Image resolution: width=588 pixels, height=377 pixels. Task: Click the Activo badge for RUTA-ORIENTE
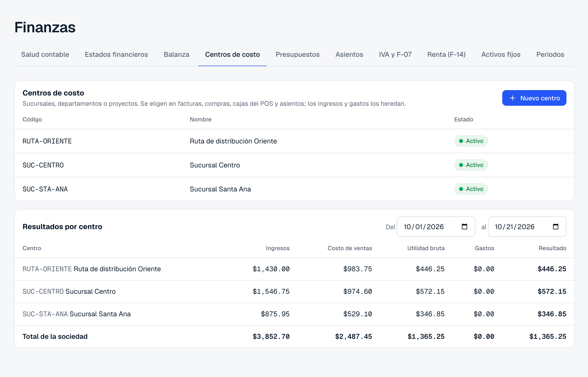[471, 141]
